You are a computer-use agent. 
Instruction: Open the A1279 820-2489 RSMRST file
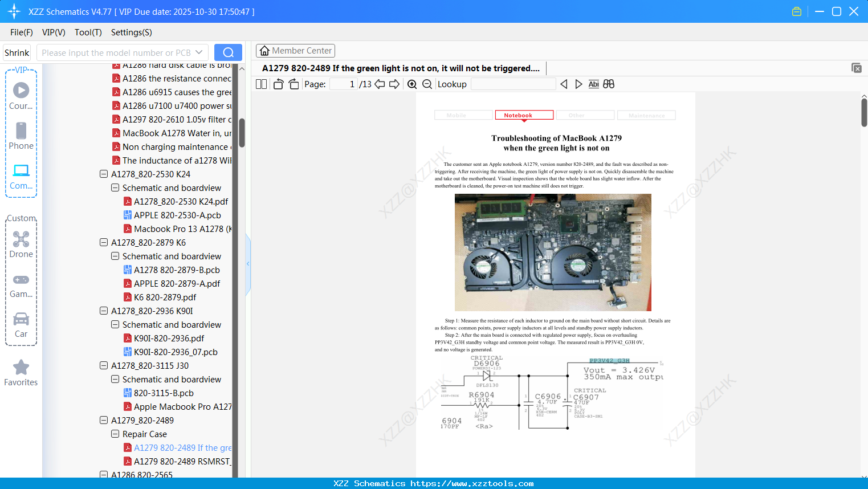(177, 461)
